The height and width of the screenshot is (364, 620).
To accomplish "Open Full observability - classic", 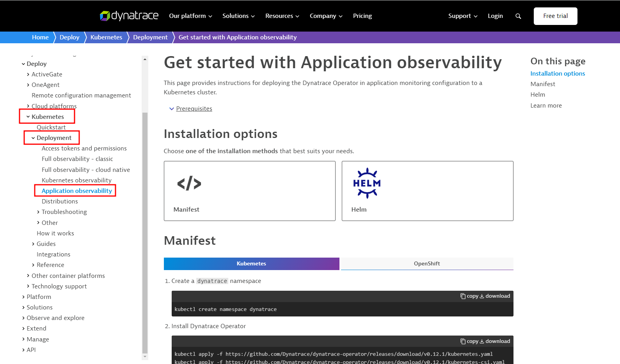I will (x=77, y=159).
